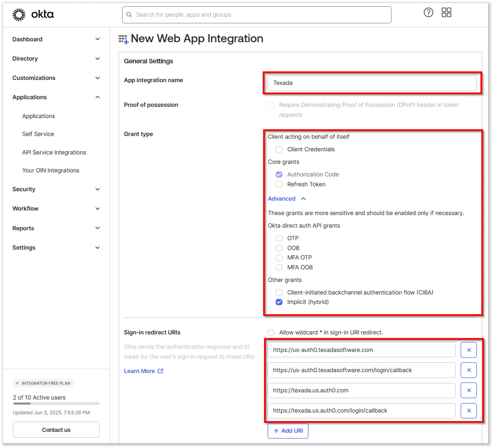Select Customizations in the sidebar
This screenshot has height=448, width=493.
tap(34, 78)
